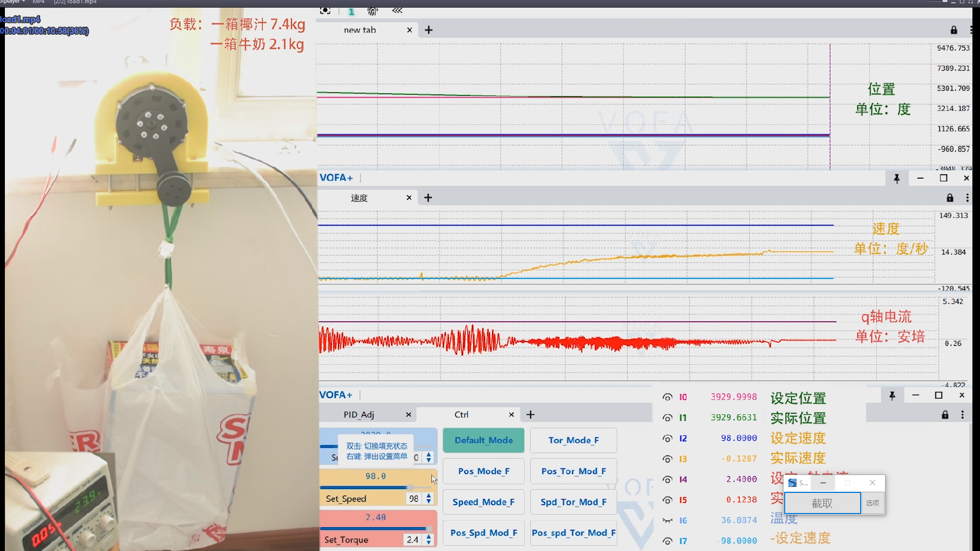Select the Ctrl tab
The image size is (980, 551).
(462, 415)
